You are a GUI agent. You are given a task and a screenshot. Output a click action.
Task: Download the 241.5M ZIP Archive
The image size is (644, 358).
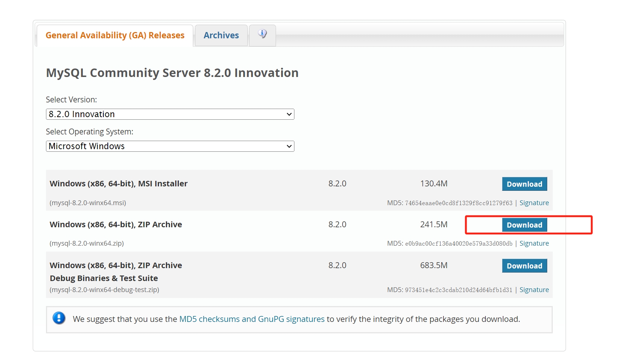[524, 225]
